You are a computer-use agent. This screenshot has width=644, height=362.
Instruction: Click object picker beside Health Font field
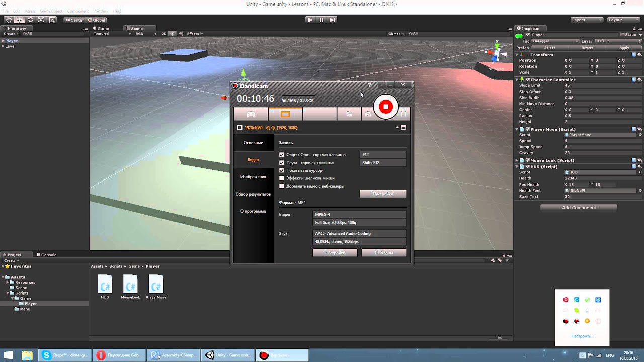(640, 191)
